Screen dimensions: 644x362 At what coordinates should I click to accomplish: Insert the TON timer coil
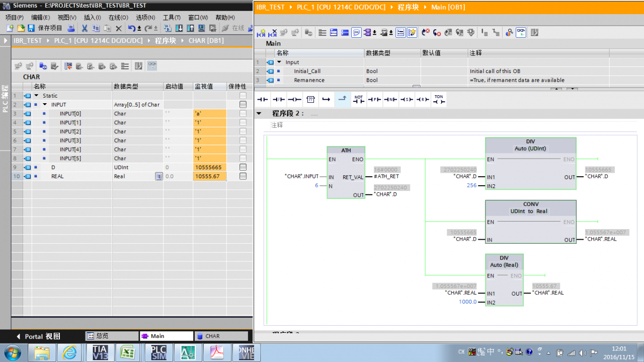tap(439, 99)
